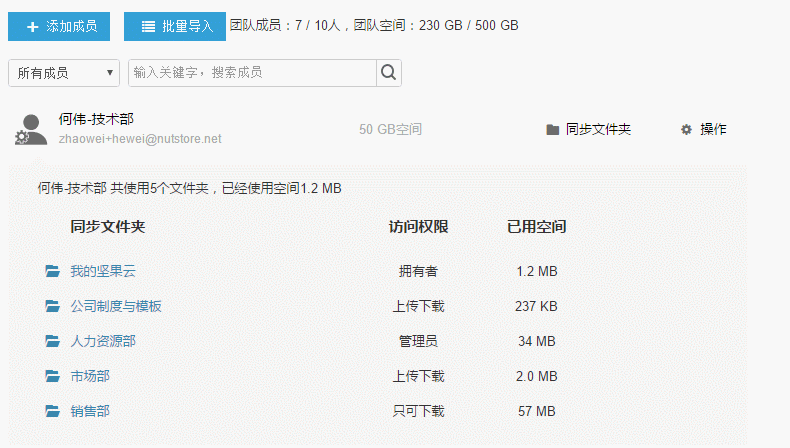Click the 何伟-技术部 user avatar icon
This screenshot has width=790, height=448.
pos(31,130)
